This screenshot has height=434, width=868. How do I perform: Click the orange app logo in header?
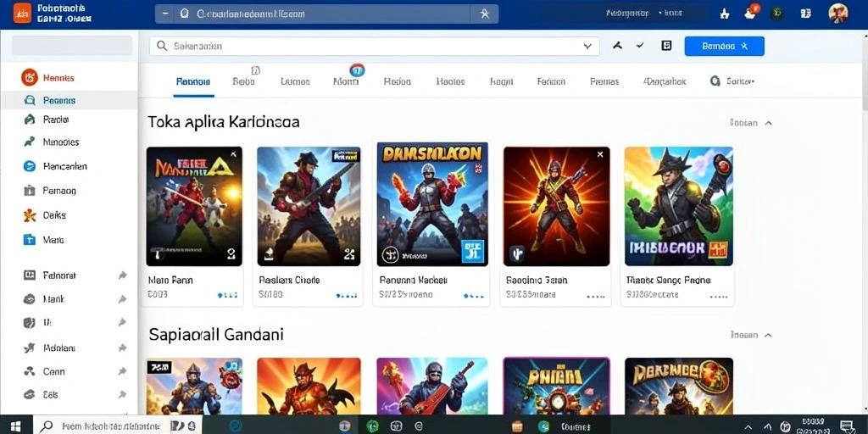[x=23, y=14]
